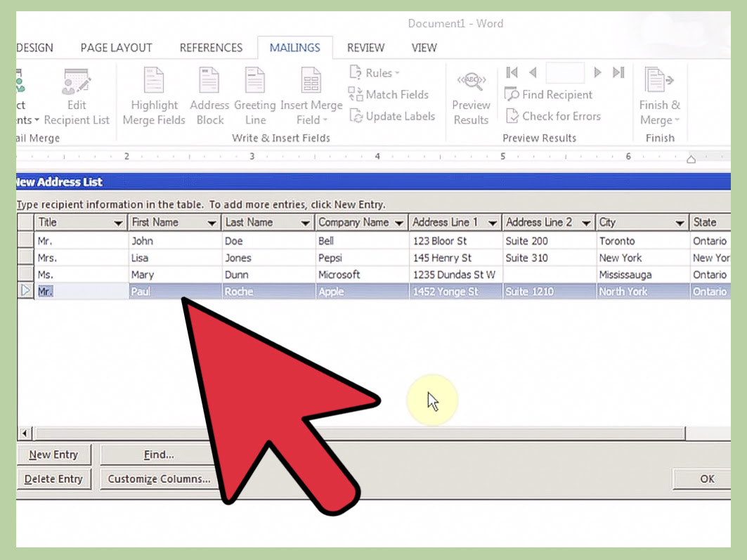Click the ruler right indent marker
Viewport: 747px width, 560px height.
tap(691, 159)
